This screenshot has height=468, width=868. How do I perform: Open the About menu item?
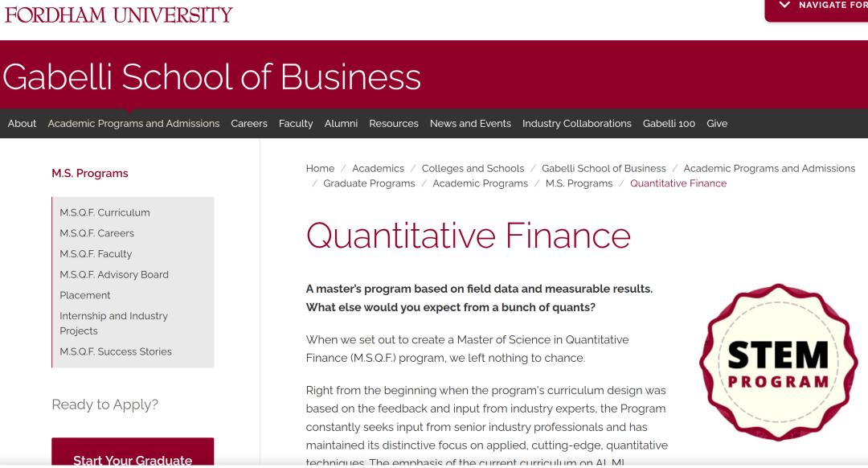tap(22, 124)
